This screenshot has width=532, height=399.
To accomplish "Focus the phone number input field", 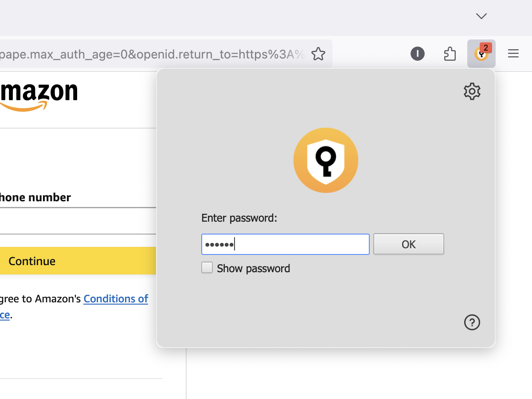I will pos(78,221).
